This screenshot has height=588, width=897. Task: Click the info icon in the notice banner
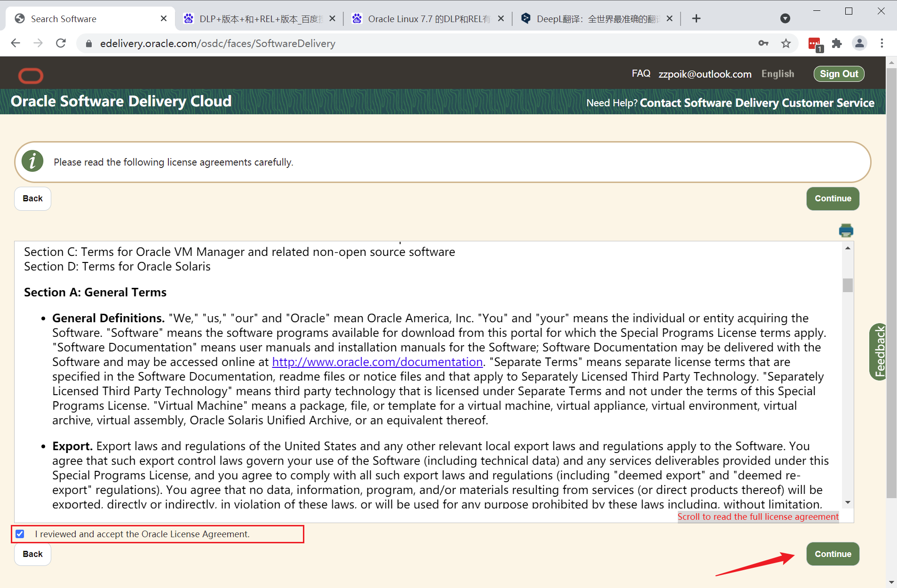point(32,161)
